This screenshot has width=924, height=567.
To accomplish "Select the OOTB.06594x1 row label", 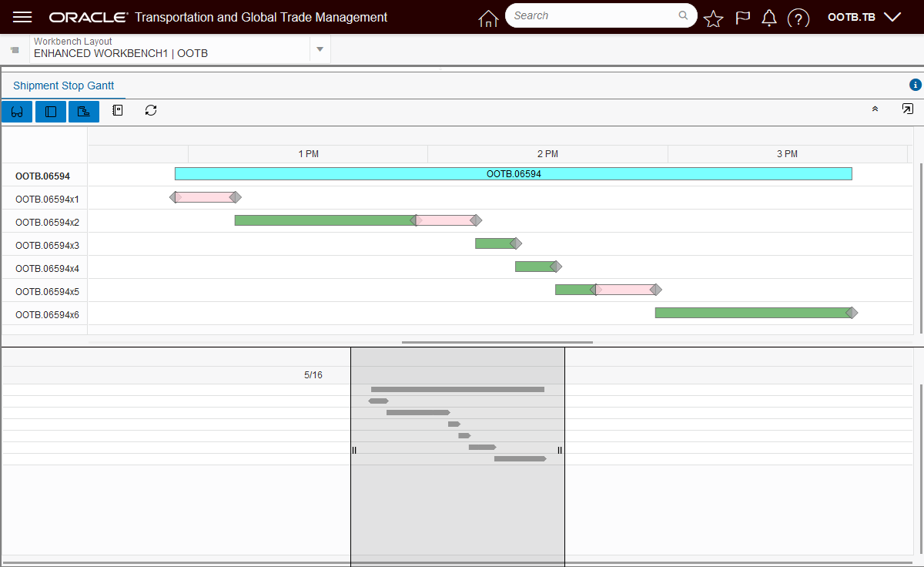I will [x=47, y=200].
